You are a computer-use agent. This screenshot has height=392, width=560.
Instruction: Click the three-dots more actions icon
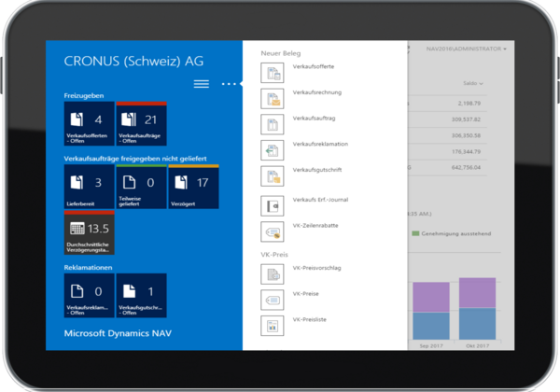(x=229, y=84)
